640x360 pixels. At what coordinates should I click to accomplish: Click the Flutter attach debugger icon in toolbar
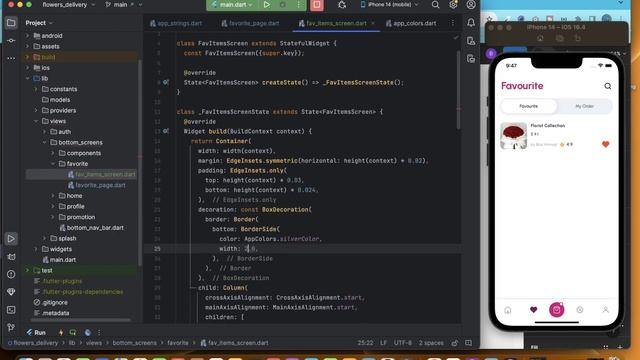[342, 5]
